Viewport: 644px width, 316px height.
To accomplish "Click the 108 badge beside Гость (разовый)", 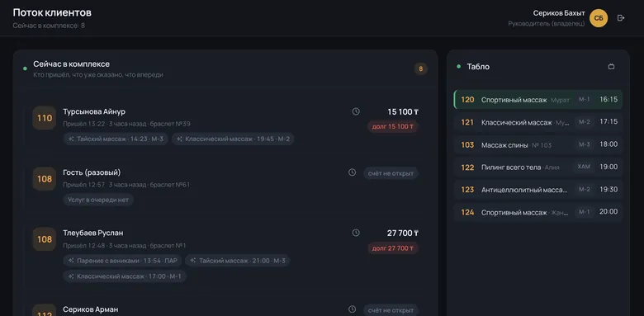I will (45, 179).
